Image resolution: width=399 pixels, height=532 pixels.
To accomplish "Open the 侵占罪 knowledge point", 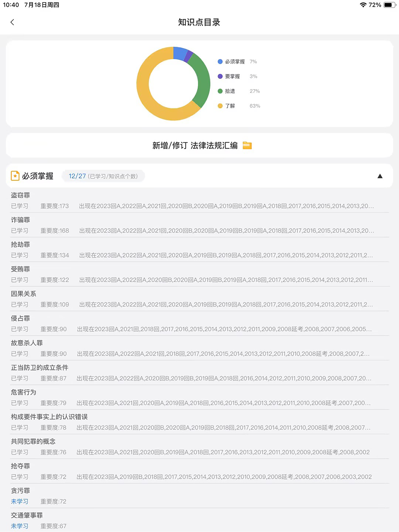I will pos(199,324).
